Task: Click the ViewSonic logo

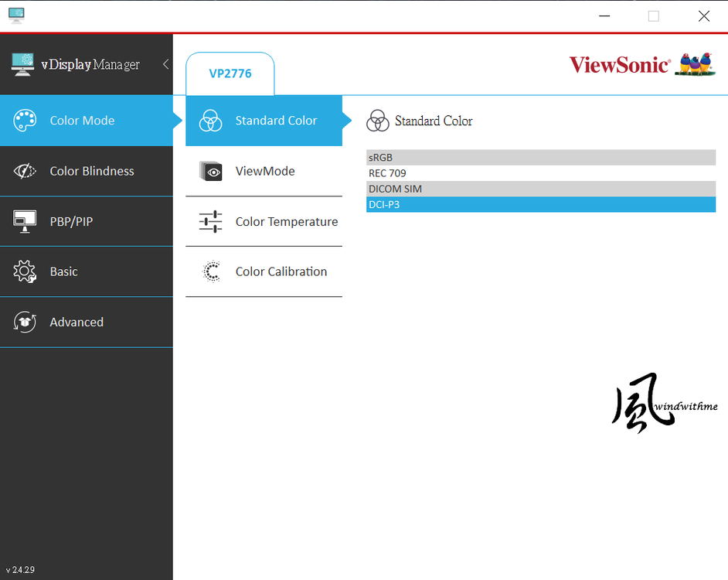Action: [x=619, y=64]
